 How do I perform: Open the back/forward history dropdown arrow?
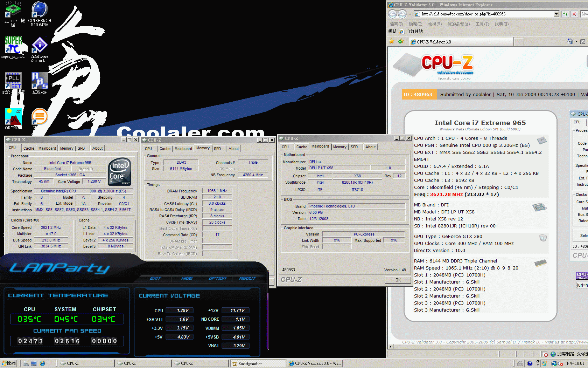410,14
